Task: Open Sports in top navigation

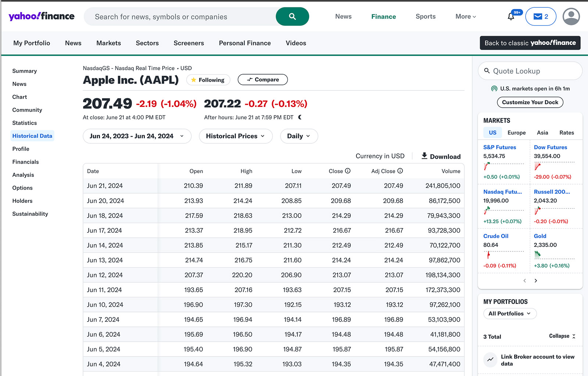Action: (x=426, y=17)
